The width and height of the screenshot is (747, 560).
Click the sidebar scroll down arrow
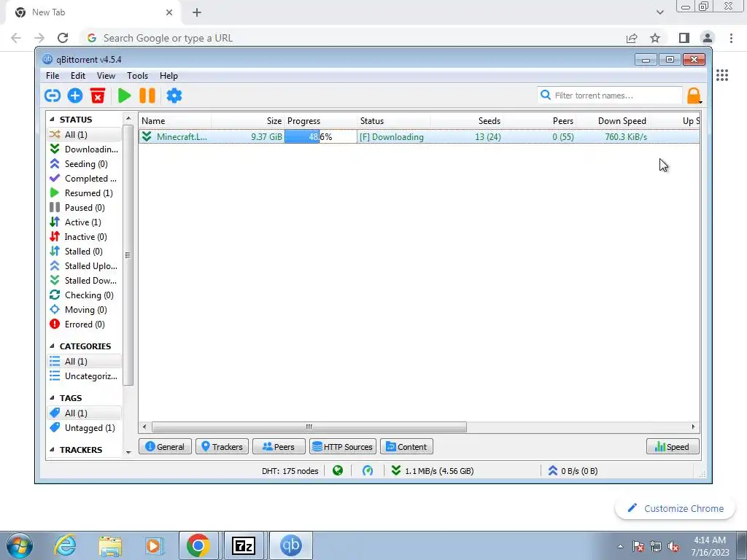[128, 452]
